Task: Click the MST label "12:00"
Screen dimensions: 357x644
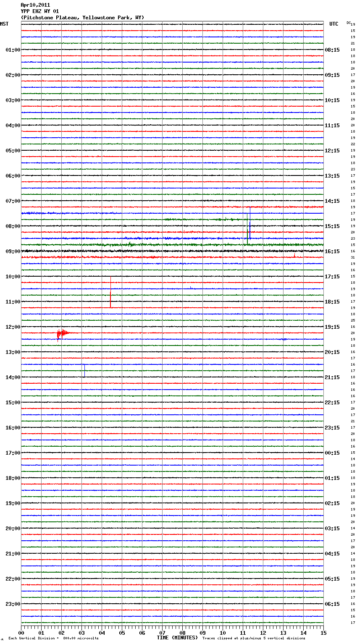Action: pos(13,327)
